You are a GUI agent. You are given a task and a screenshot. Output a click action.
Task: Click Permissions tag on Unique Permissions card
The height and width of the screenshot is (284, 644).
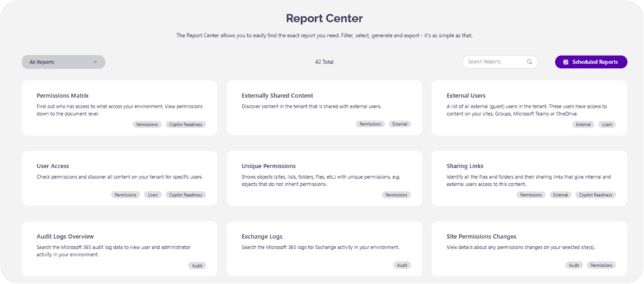396,195
